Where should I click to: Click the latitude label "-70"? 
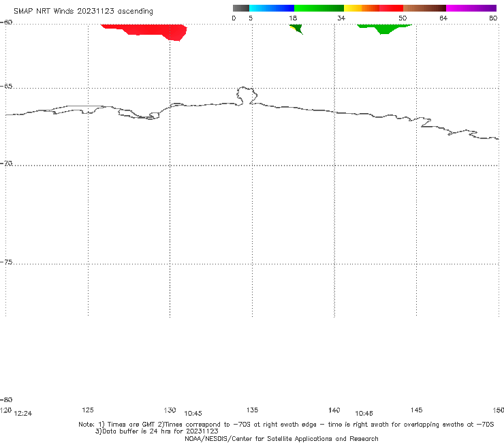pyautogui.click(x=6, y=163)
